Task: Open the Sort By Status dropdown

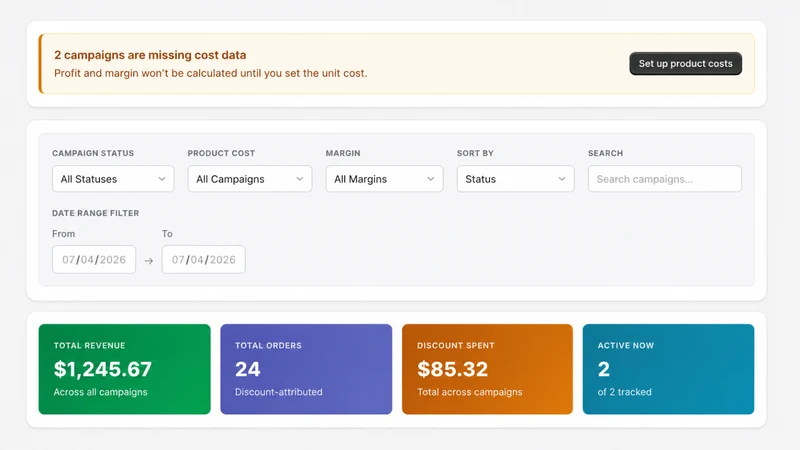Action: (515, 179)
